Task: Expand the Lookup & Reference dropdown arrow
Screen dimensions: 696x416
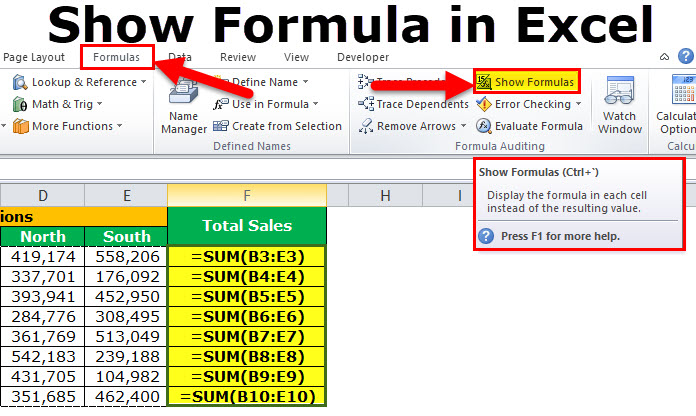Action: click(143, 82)
